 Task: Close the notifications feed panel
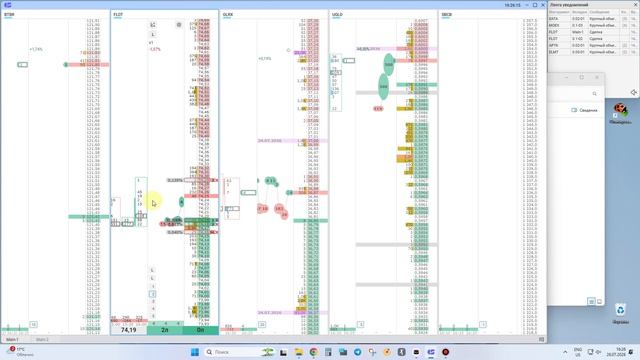coord(635,5)
